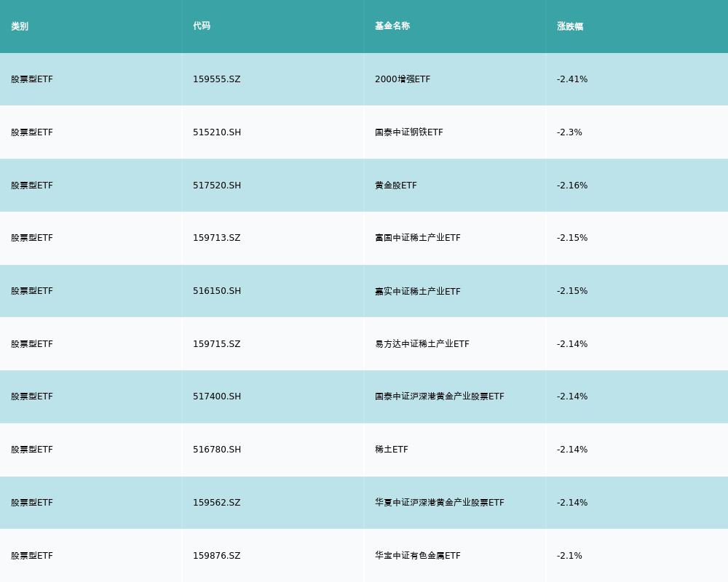Select fund code 159555.SZ
The height and width of the screenshot is (582, 728).
(216, 79)
